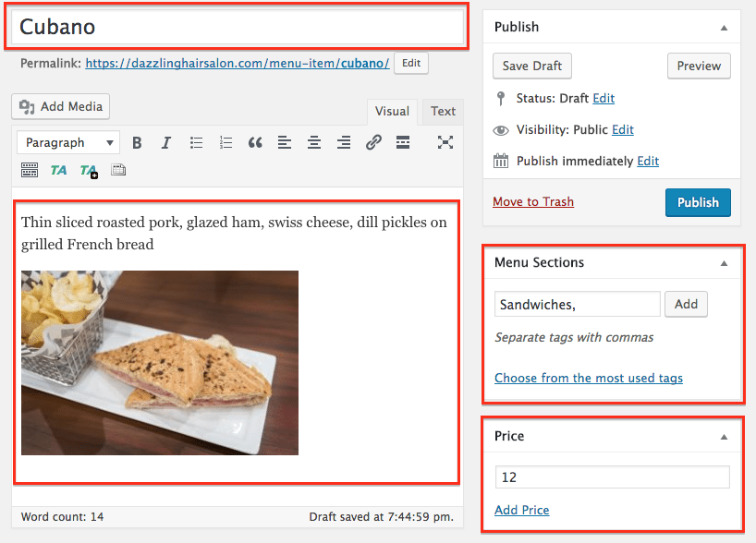Screen dimensions: 756x543
Task: Choose from the most used tags
Action: click(x=589, y=378)
